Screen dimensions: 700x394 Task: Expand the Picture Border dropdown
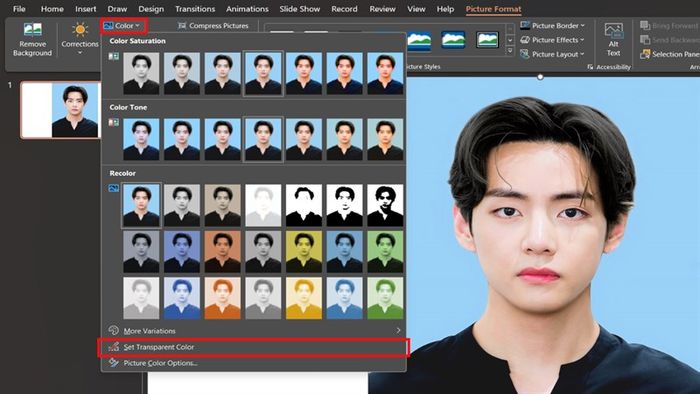click(552, 25)
